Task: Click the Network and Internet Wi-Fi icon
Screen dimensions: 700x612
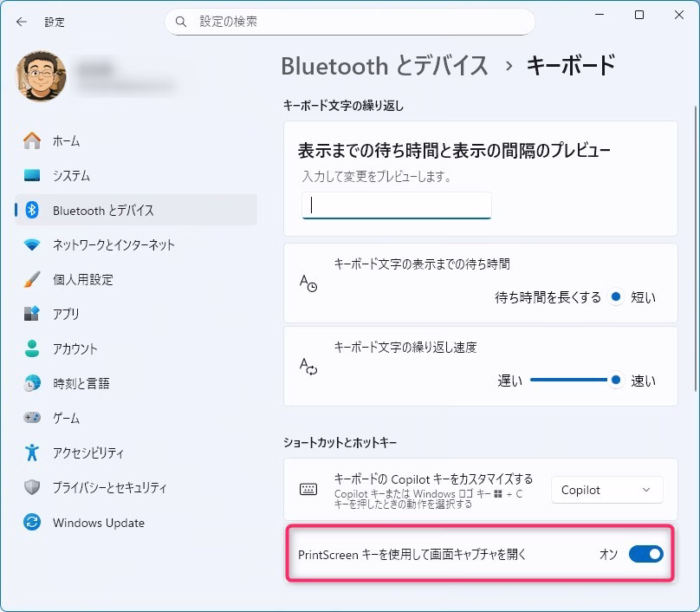Action: [x=32, y=245]
